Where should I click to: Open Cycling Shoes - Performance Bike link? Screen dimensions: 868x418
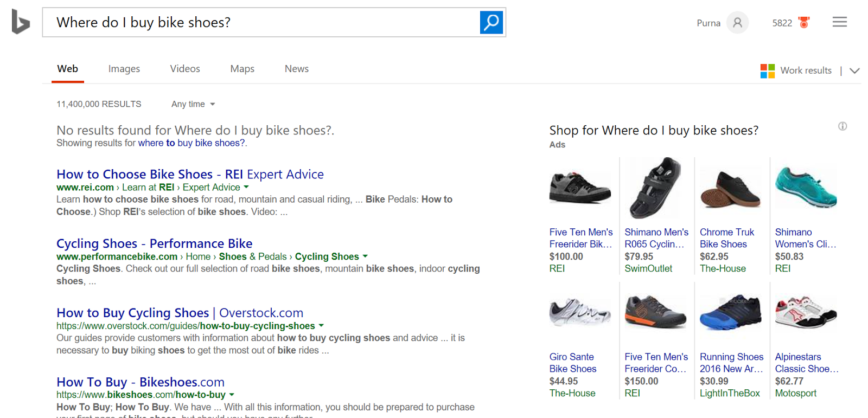pyautogui.click(x=154, y=243)
